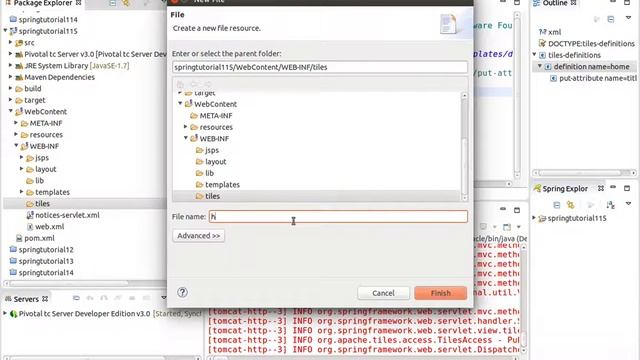
Task: Open Outline view menu dropdown
Action: [x=628, y=18]
